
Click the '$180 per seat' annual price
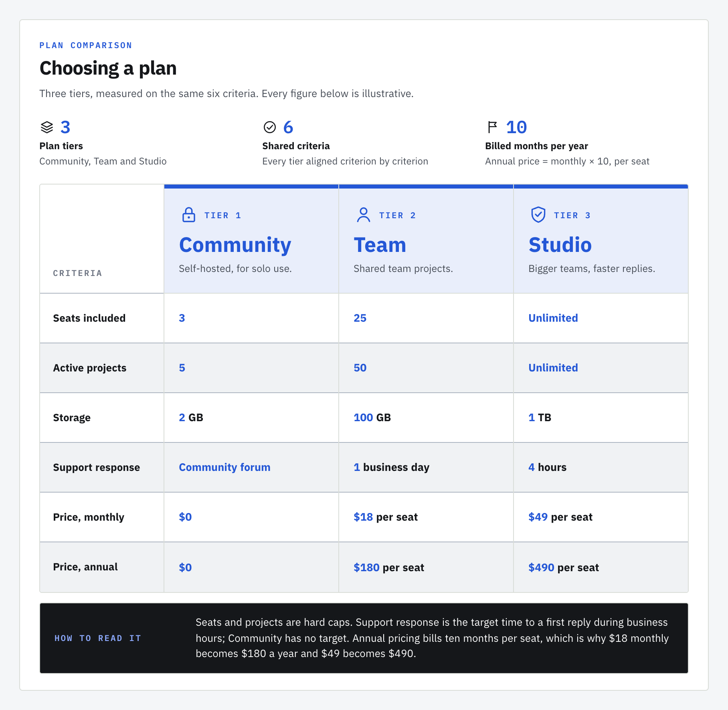pyautogui.click(x=389, y=568)
